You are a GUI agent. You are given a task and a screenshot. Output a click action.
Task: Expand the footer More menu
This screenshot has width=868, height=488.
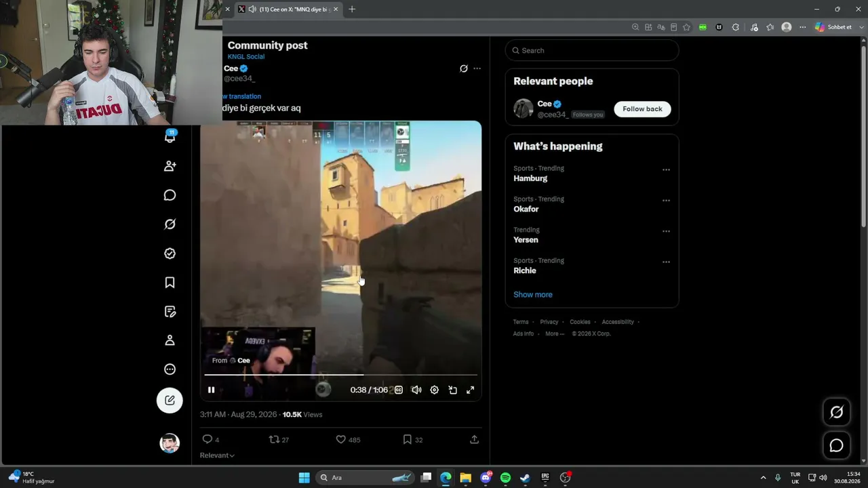tap(555, 333)
